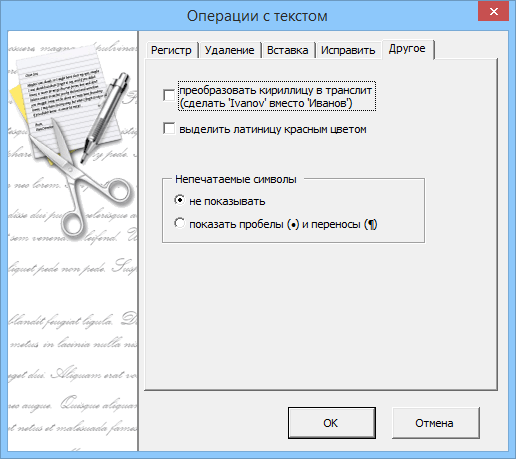
Task: Click the lined notepad paper illustration
Action: pyautogui.click(x=67, y=97)
